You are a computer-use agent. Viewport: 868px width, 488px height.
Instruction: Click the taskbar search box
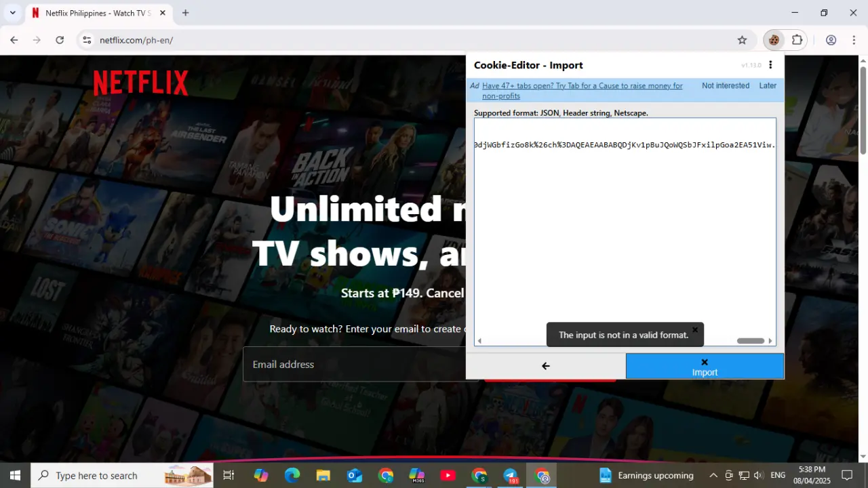coord(122,475)
